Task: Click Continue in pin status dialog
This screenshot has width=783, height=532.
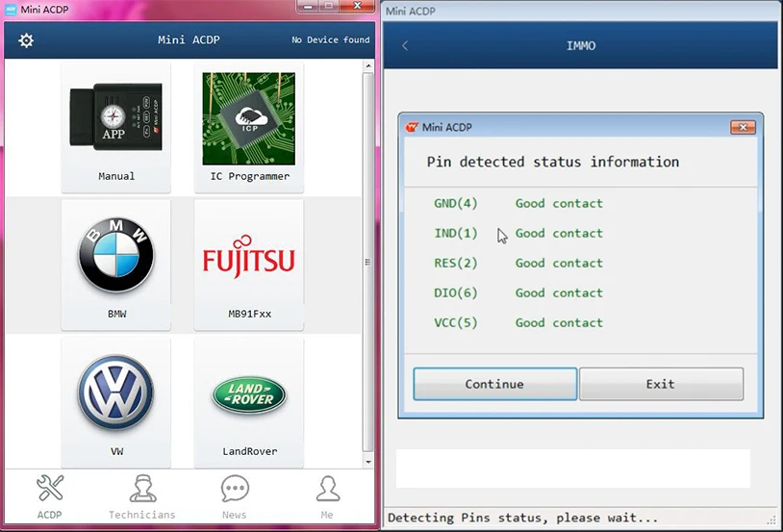Action: click(494, 384)
